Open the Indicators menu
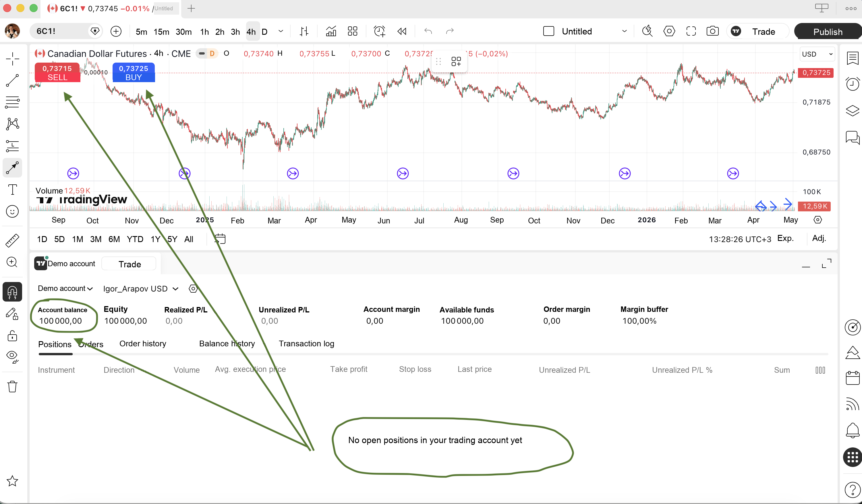862x504 pixels. pyautogui.click(x=331, y=32)
